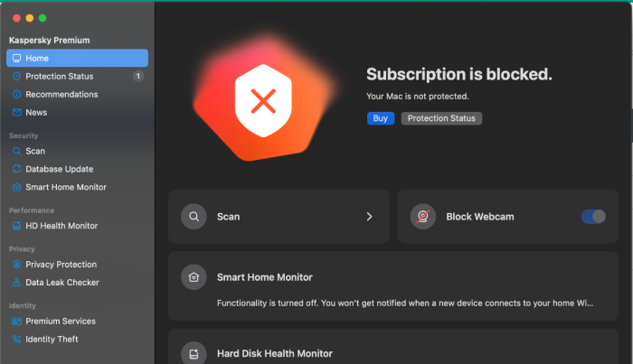Click 'Your Mac is not protected.' text

[x=418, y=97]
